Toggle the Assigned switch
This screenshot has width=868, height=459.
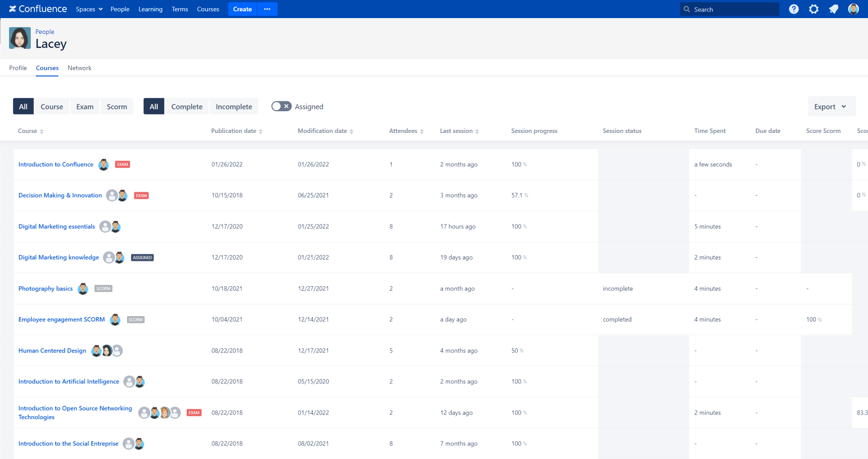tap(281, 106)
